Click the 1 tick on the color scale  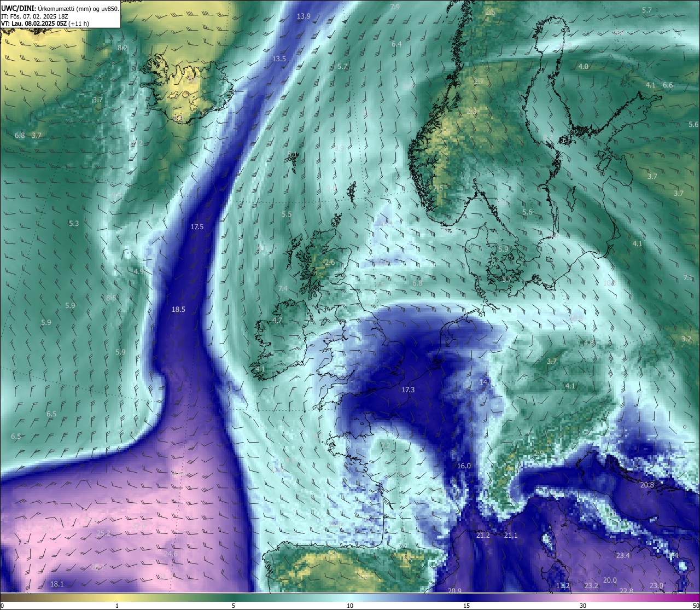[117, 606]
